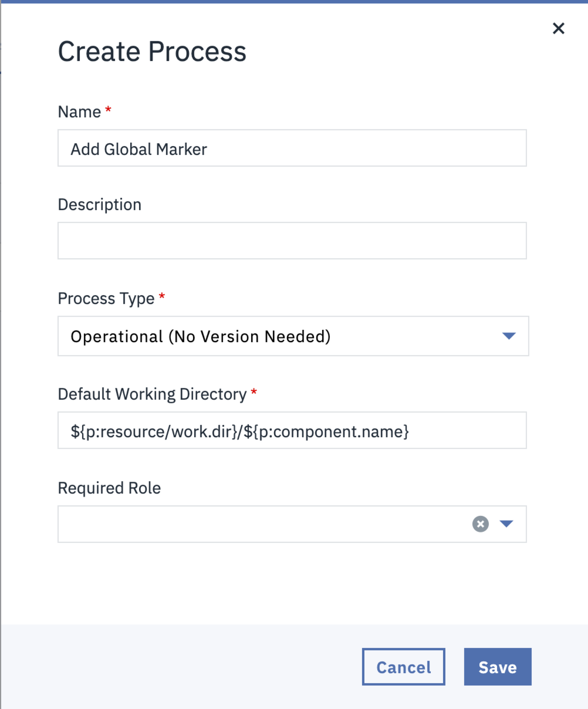Click the Operational (No Version Needed) value

tap(200, 336)
